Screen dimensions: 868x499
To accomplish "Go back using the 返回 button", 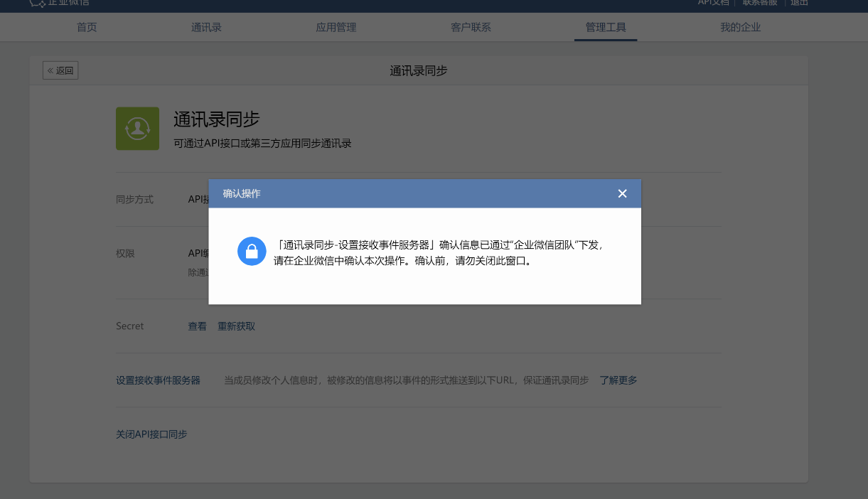I will point(60,70).
